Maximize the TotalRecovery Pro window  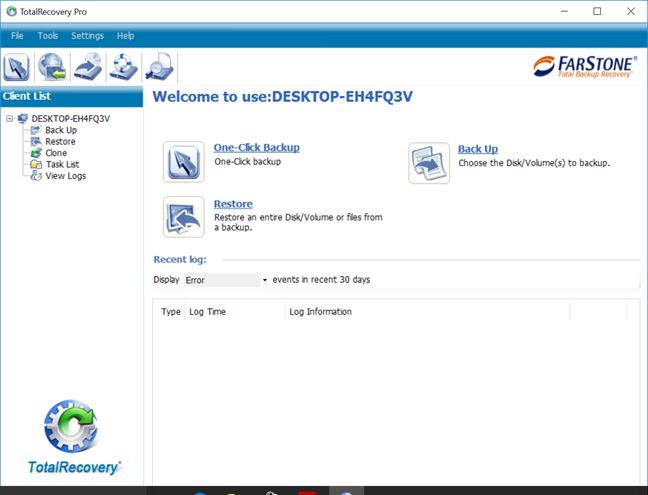pyautogui.click(x=597, y=12)
